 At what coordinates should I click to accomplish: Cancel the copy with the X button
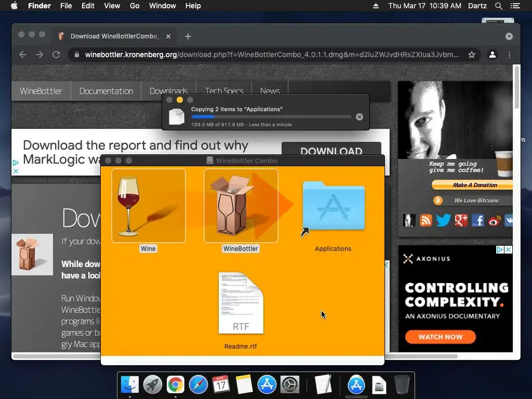click(360, 117)
